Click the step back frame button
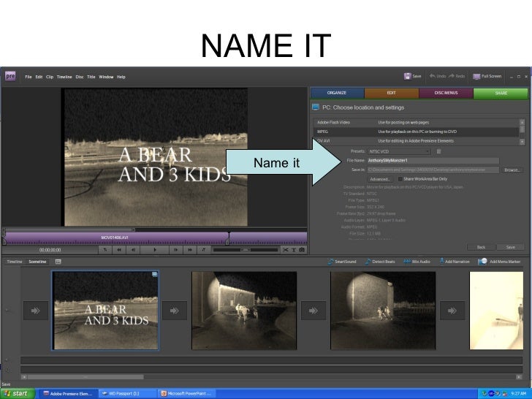 click(133, 250)
